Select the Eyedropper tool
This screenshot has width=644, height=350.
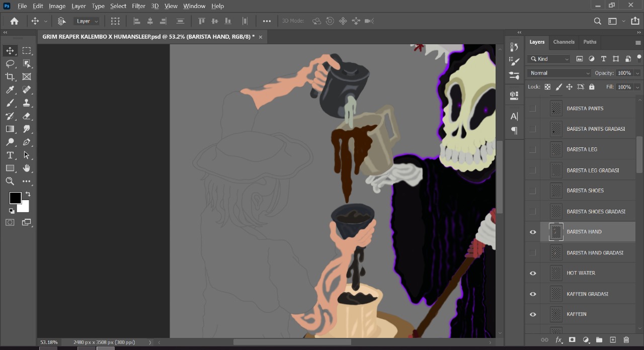[x=10, y=90]
